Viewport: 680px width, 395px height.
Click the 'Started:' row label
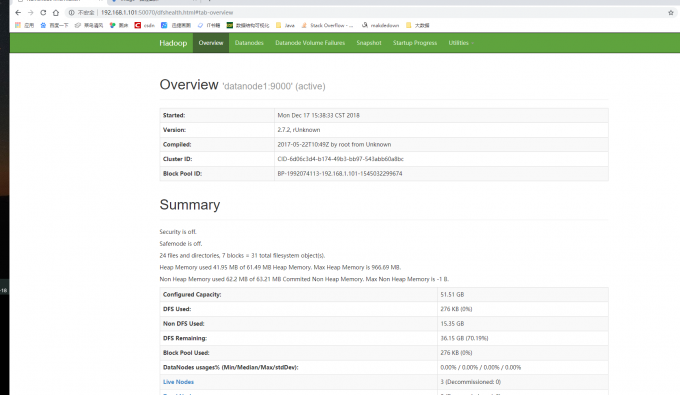[174, 115]
